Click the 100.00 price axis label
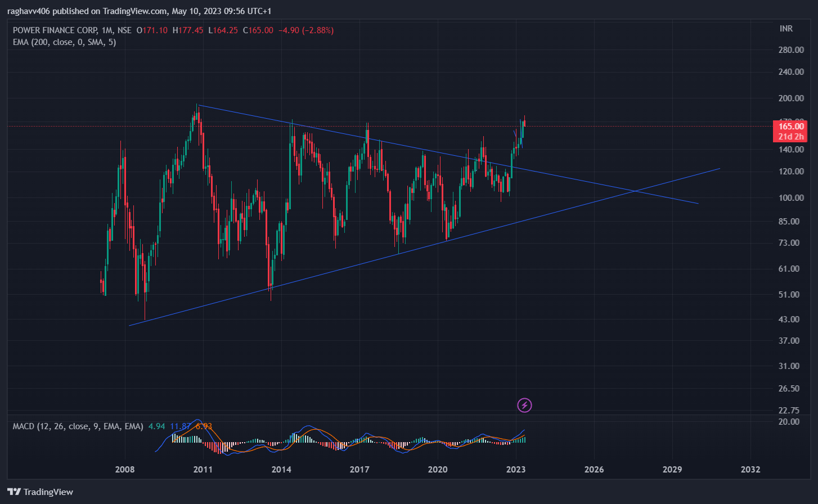The image size is (818, 504). click(x=791, y=197)
